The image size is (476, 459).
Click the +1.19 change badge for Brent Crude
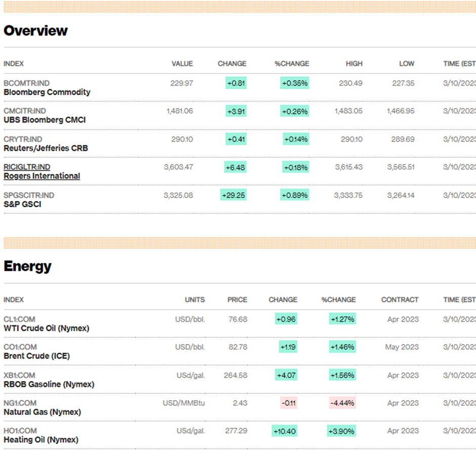pyautogui.click(x=288, y=347)
